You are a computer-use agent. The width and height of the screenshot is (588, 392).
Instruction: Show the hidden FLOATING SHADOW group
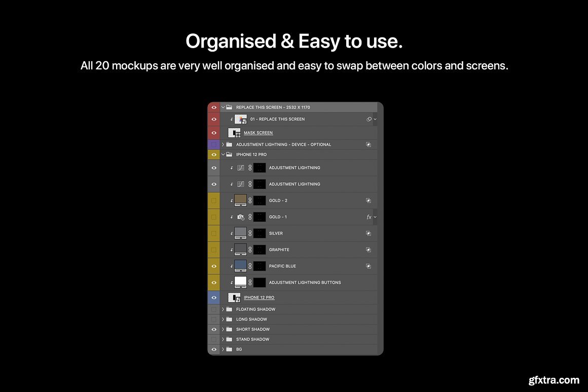pyautogui.click(x=214, y=309)
